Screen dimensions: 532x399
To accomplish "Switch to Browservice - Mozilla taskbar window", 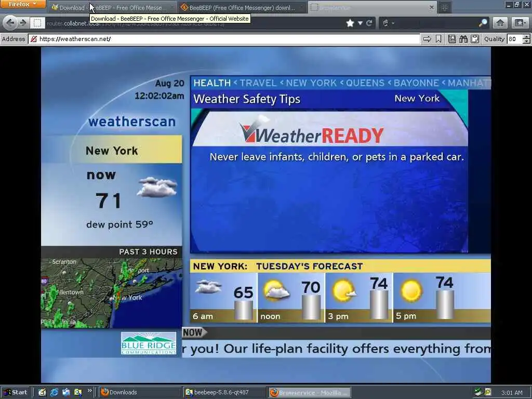I will click(310, 392).
